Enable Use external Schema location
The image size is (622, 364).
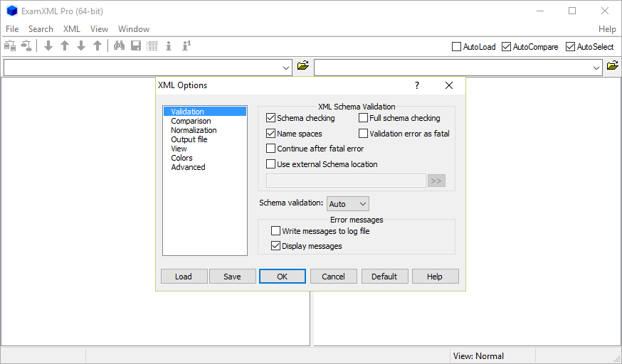pos(270,164)
